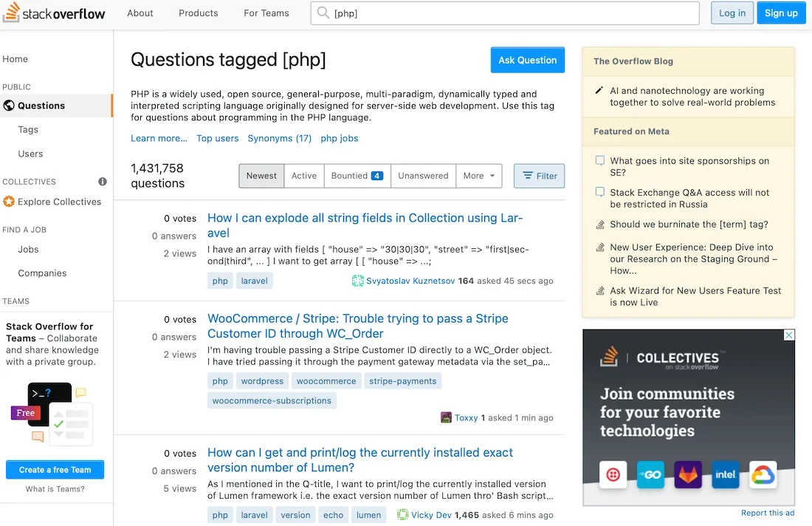Click the Stack Overflow logo
The image size is (812, 526).
click(54, 13)
